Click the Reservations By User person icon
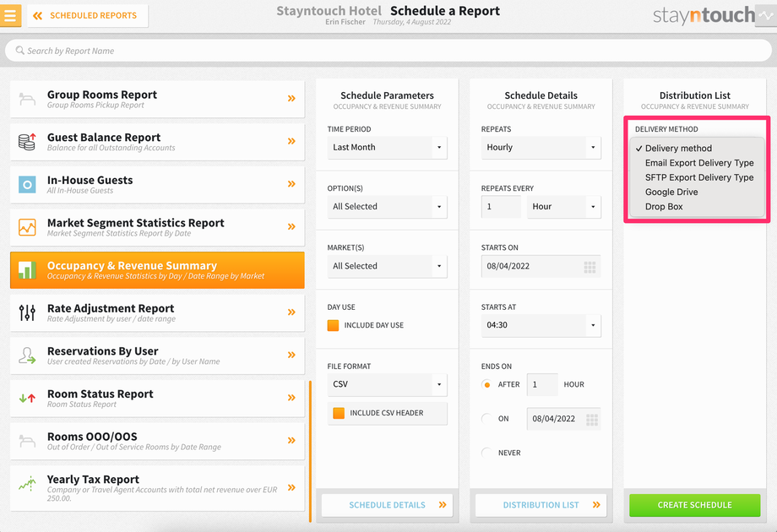This screenshot has width=777, height=532. pyautogui.click(x=27, y=356)
